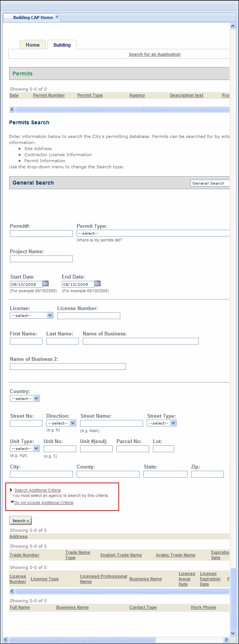Screen dimensions: 239x644
Task: Select the Building tab
Action: tap(62, 45)
